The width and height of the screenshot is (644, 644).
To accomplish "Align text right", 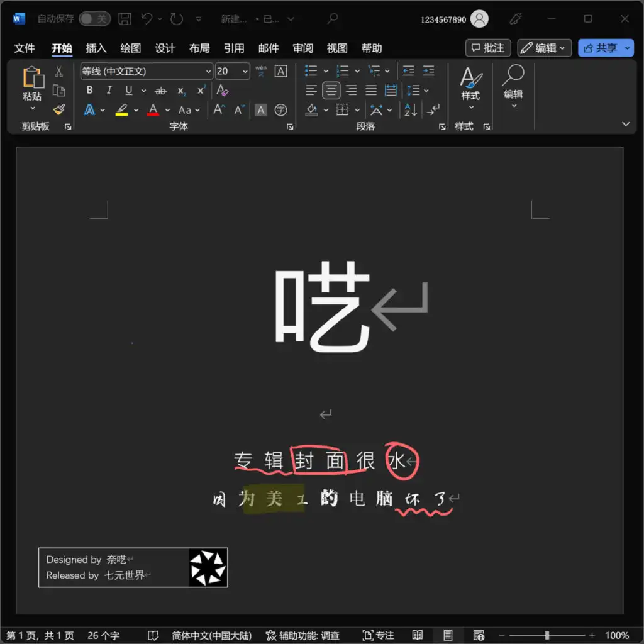I will pos(351,90).
